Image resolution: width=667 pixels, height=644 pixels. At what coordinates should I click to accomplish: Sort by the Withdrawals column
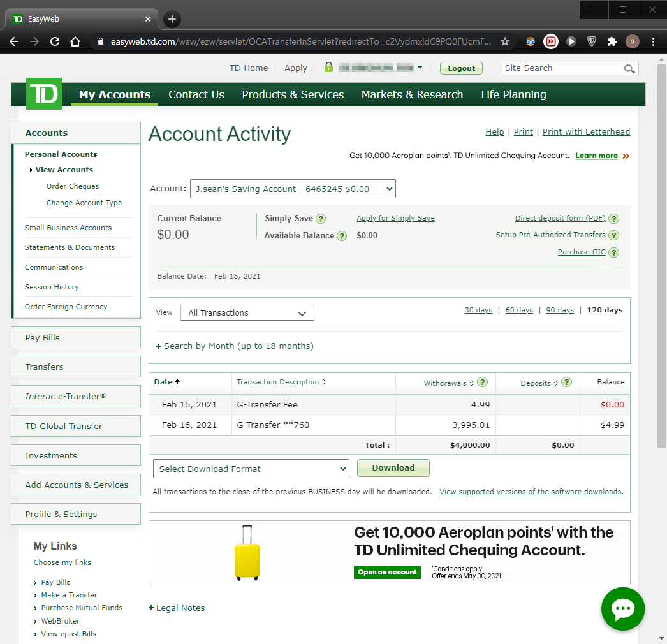(x=448, y=383)
